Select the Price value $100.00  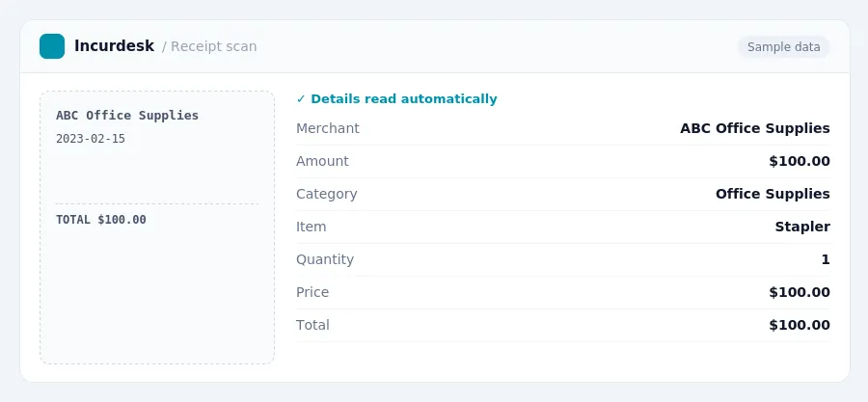[x=800, y=291]
